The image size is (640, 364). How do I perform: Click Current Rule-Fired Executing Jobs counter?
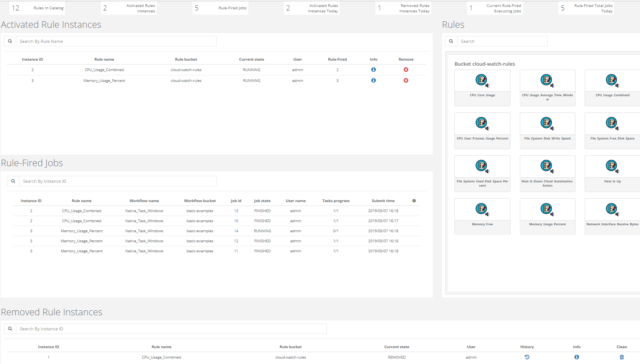tap(495, 8)
